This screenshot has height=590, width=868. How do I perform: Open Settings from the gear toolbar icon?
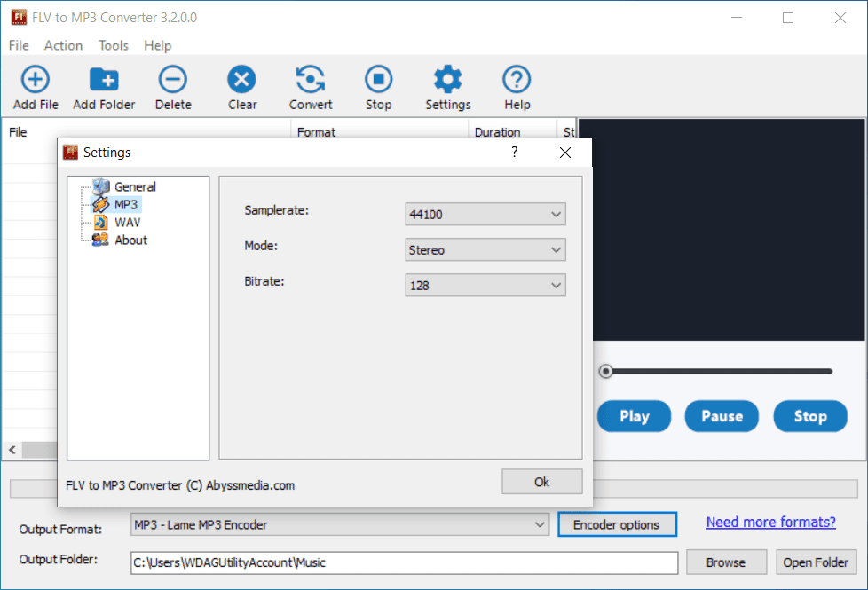pos(448,80)
